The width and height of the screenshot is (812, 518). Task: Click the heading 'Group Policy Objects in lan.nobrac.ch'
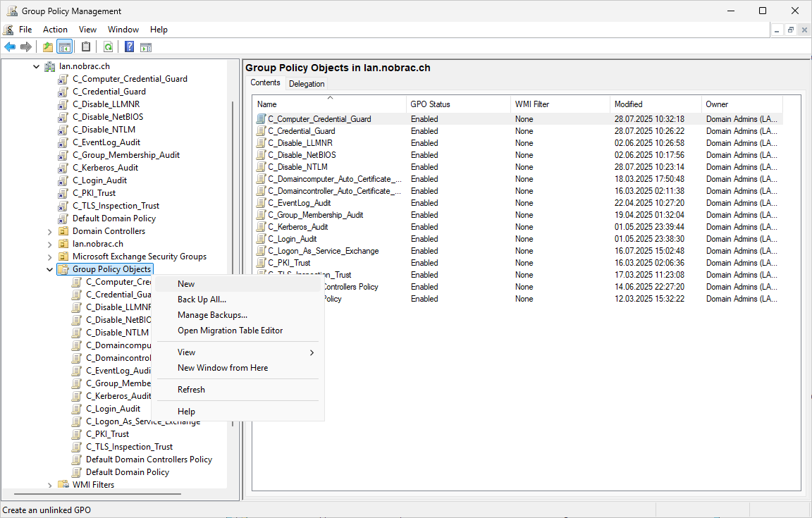[338, 68]
